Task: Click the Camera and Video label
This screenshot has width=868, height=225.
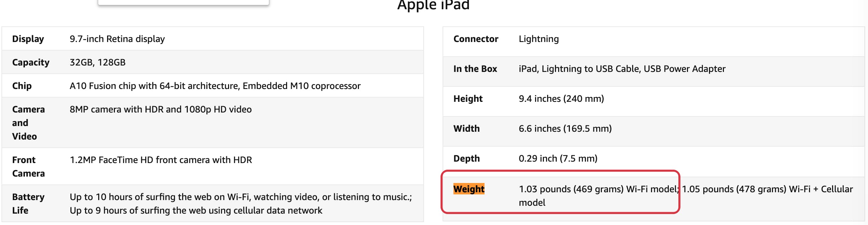Action: click(28, 123)
